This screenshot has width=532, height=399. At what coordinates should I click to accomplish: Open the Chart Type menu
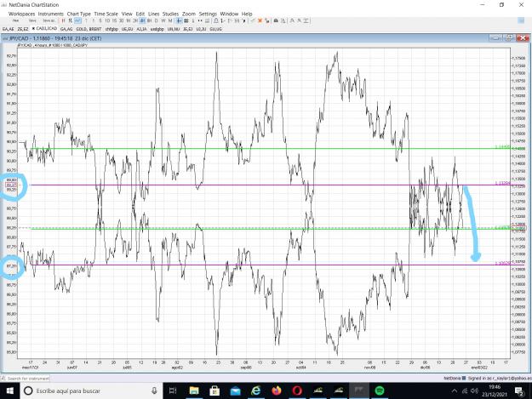(78, 14)
